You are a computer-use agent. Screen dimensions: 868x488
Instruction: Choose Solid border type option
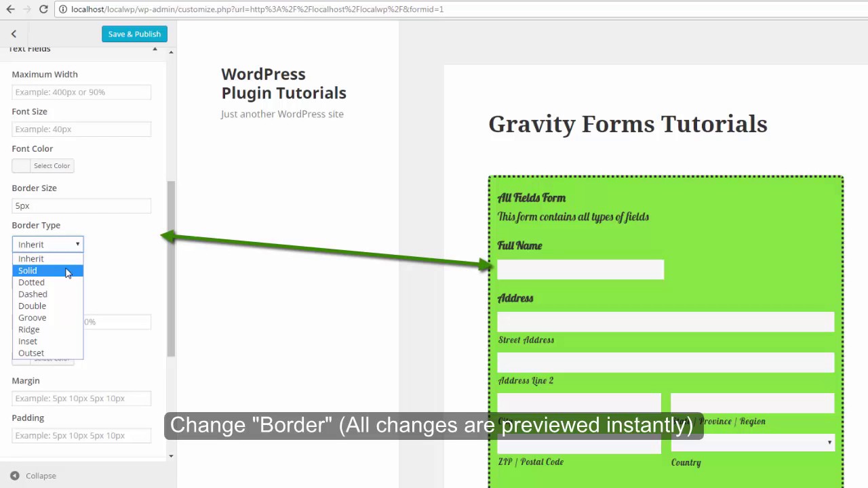point(47,270)
